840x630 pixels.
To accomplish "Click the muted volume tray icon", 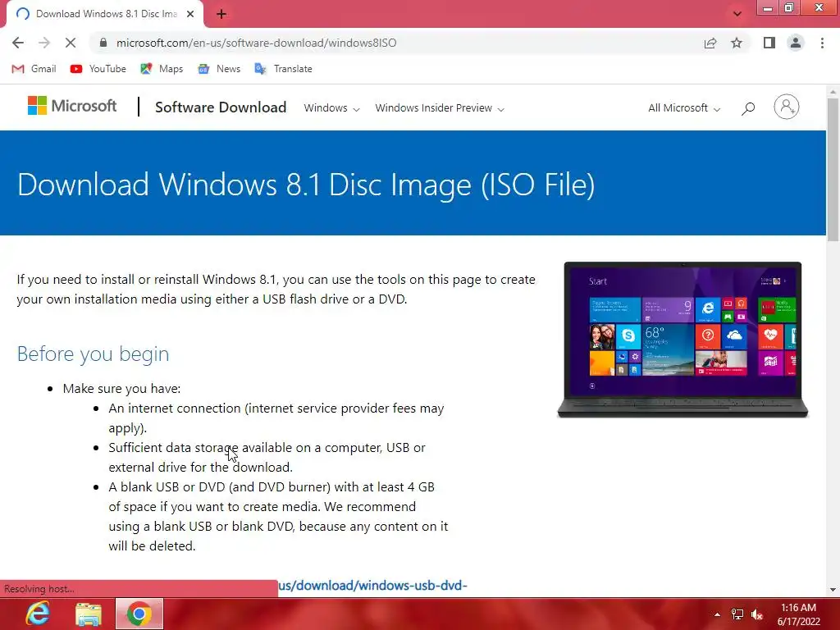I will (756, 614).
